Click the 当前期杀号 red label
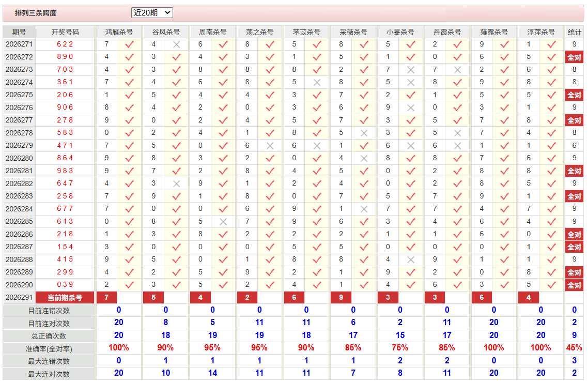This screenshot has height=383, width=588. pyautogui.click(x=65, y=298)
